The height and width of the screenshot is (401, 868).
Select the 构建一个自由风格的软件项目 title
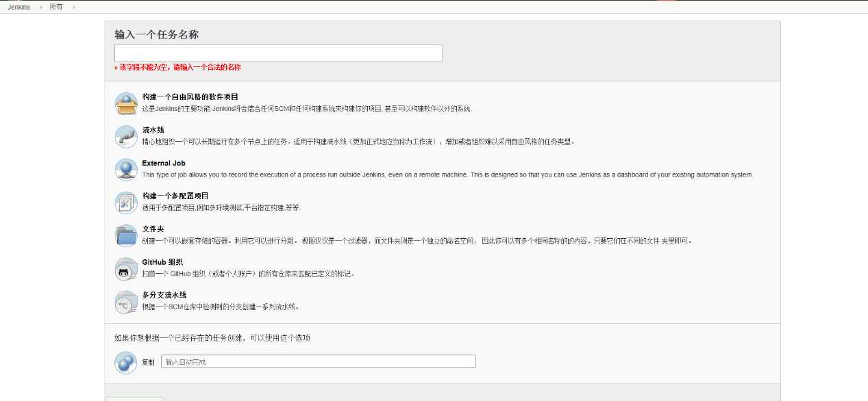(190, 97)
